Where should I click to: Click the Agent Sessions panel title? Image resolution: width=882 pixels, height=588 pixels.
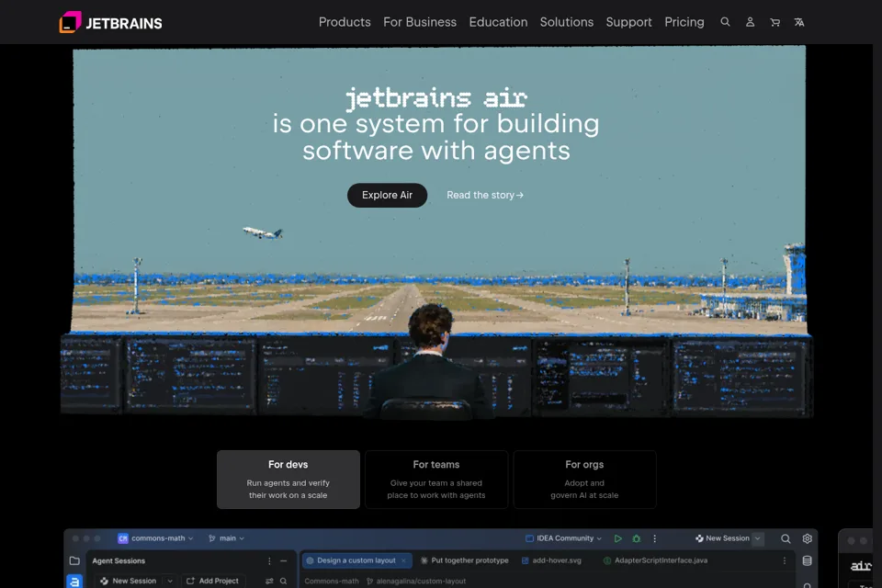click(119, 561)
